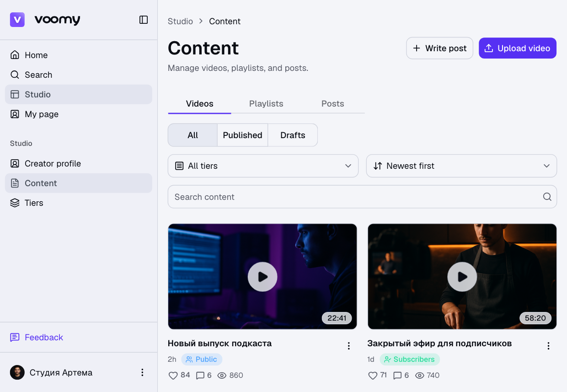Select the Drafts filter
Viewport: 567px width, 392px height.
tap(293, 135)
